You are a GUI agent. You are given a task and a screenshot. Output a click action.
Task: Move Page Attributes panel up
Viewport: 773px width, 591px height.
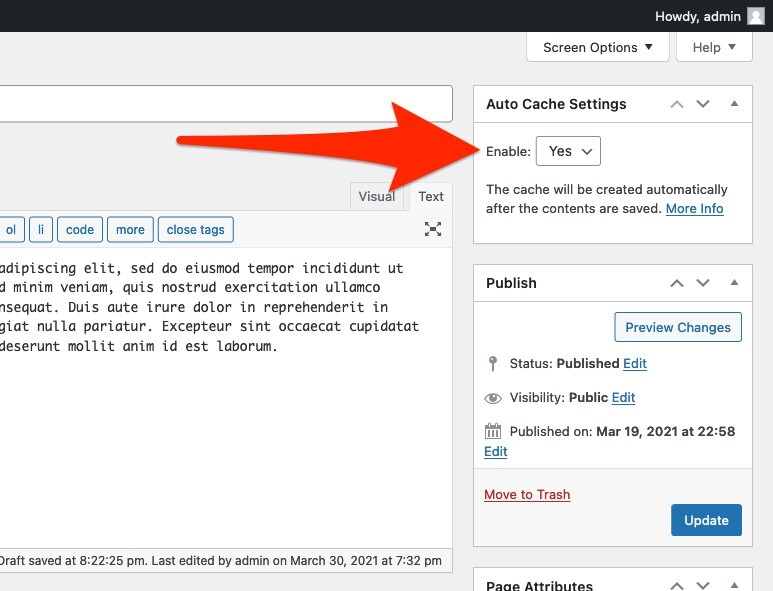[677, 585]
